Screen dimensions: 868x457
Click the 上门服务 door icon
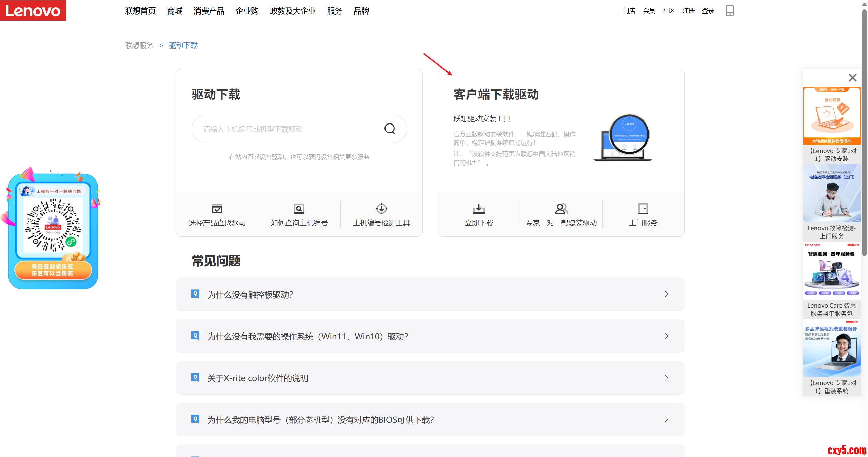point(643,209)
